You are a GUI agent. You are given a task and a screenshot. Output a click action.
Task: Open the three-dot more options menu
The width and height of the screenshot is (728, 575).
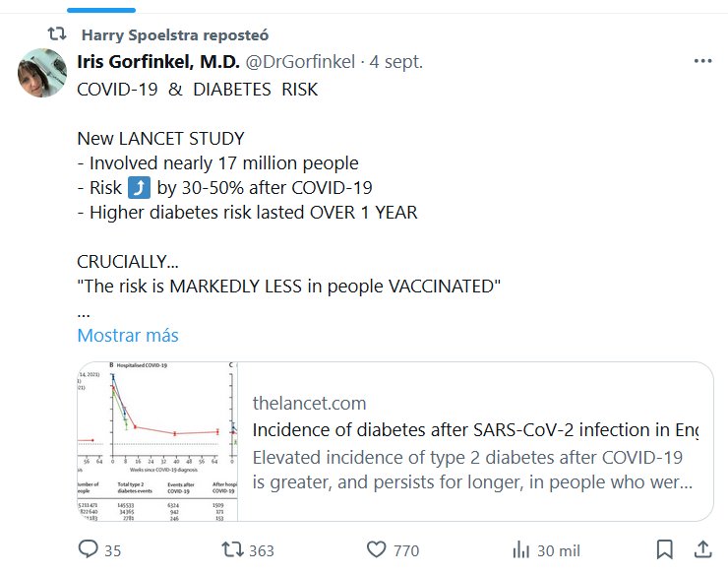coord(701,61)
